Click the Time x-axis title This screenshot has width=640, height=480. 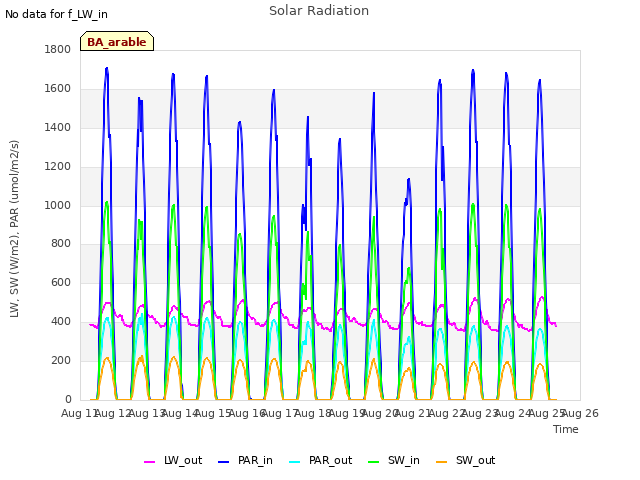566,429
